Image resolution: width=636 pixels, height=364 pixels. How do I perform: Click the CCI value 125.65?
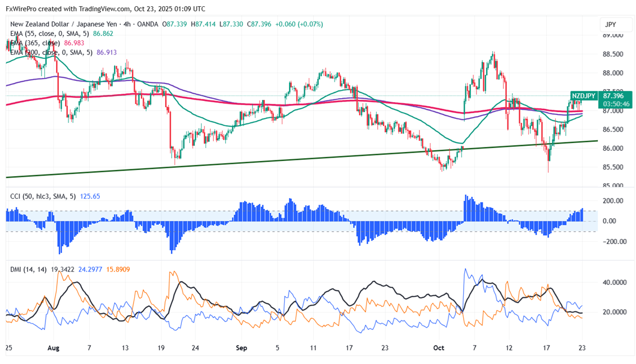coord(90,196)
